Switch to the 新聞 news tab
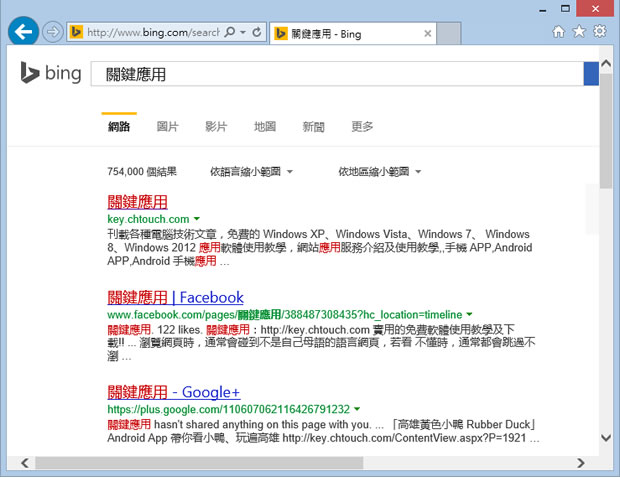Image resolution: width=620 pixels, height=478 pixels. click(x=314, y=127)
